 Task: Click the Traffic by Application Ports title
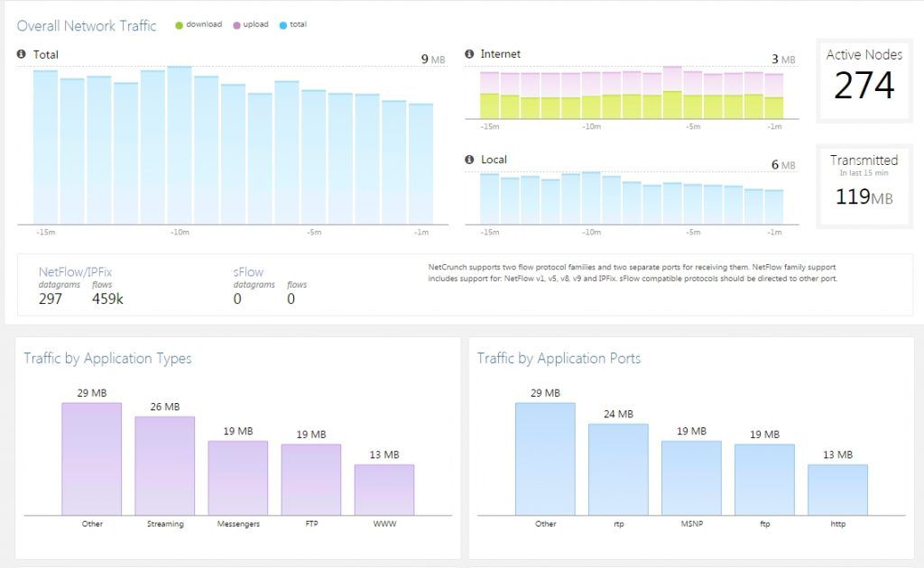click(x=559, y=359)
